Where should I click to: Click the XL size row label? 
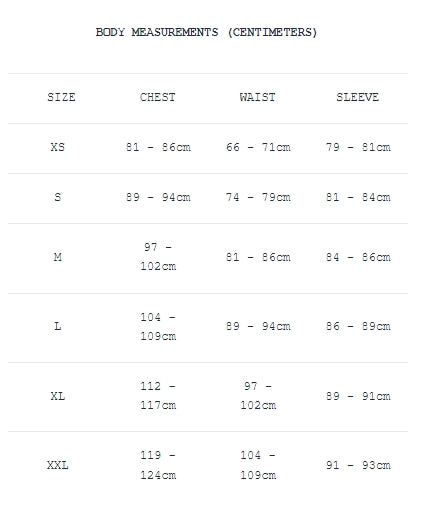(x=58, y=396)
